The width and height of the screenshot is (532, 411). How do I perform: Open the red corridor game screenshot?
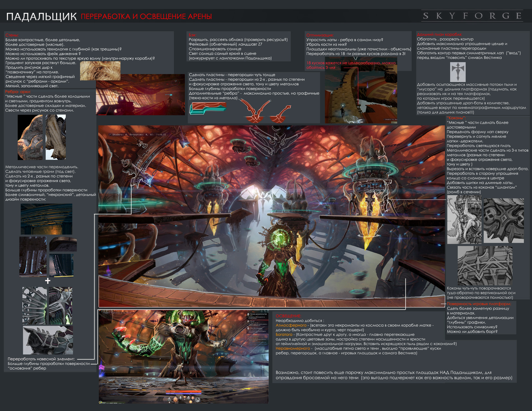point(140,94)
